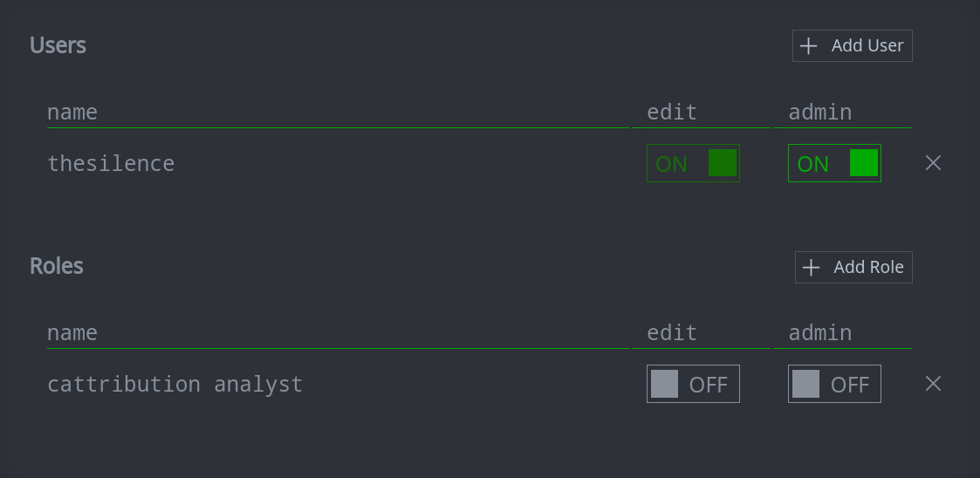Click the Roles section heading
980x478 pixels.
[57, 266]
